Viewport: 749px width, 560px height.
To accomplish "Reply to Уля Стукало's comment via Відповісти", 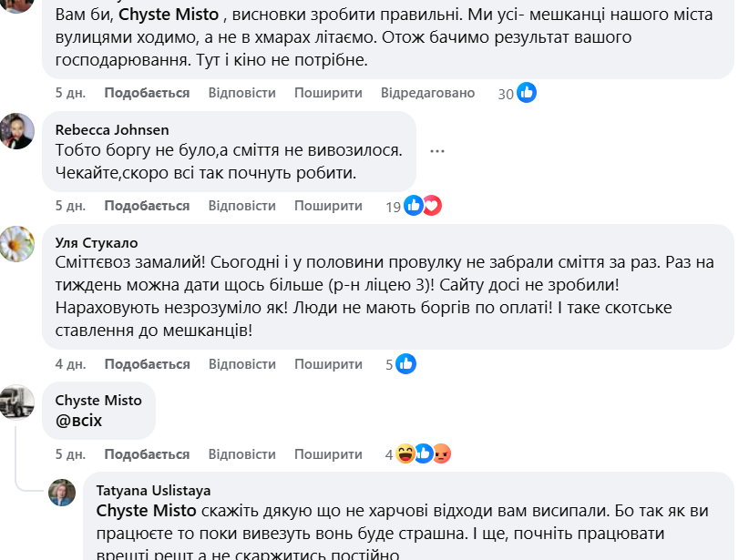I will tap(241, 364).
